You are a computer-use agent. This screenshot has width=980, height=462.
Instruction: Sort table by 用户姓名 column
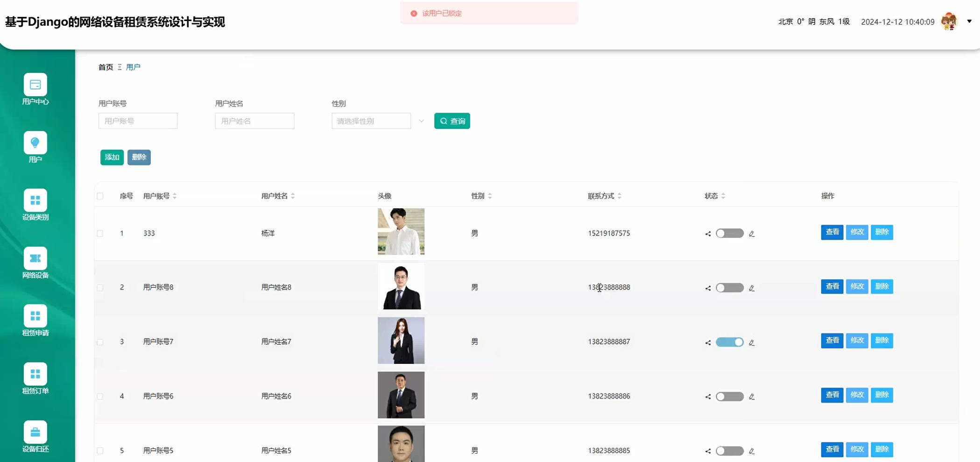point(293,196)
